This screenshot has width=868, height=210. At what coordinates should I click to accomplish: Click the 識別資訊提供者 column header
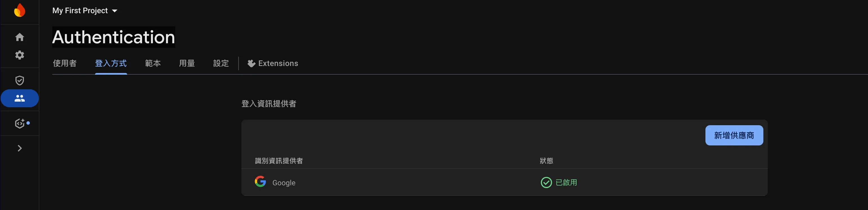pos(279,161)
